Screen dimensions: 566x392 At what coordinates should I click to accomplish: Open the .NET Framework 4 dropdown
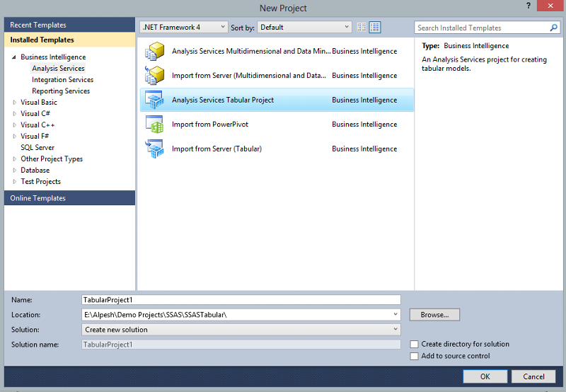point(184,27)
